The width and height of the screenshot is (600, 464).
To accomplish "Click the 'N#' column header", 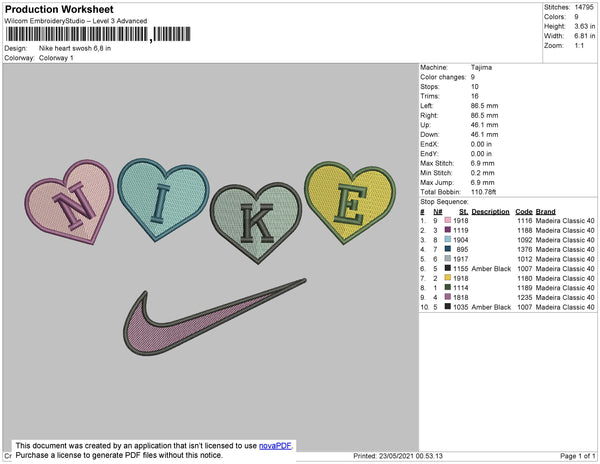I will (438, 212).
